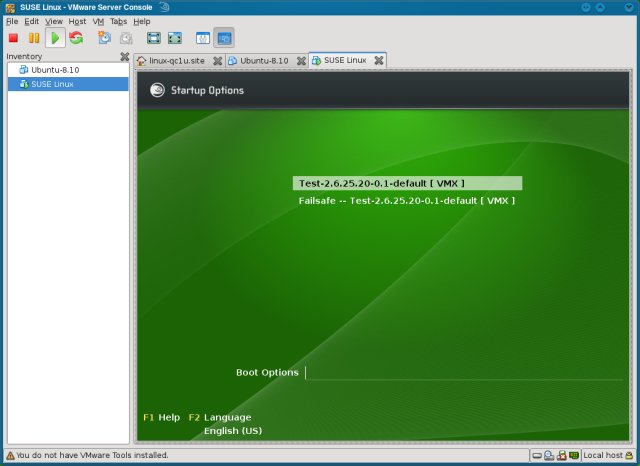
Task: Click F1 Help in the boot screen
Action: tap(162, 417)
